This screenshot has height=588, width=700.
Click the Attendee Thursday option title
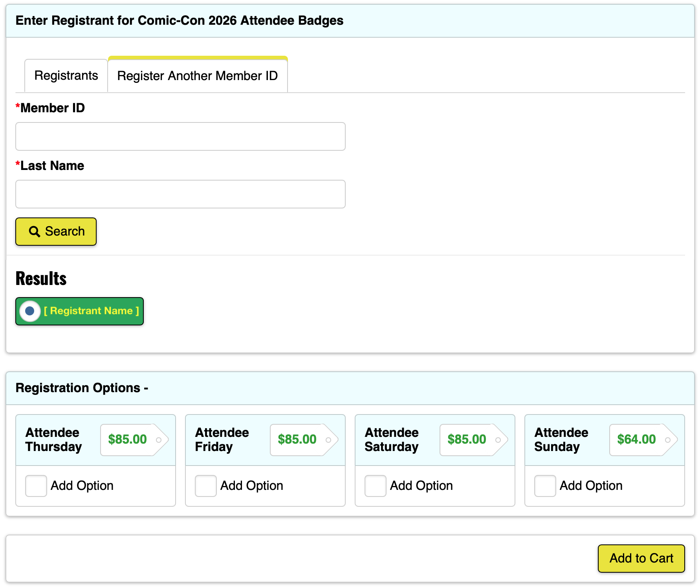click(54, 440)
